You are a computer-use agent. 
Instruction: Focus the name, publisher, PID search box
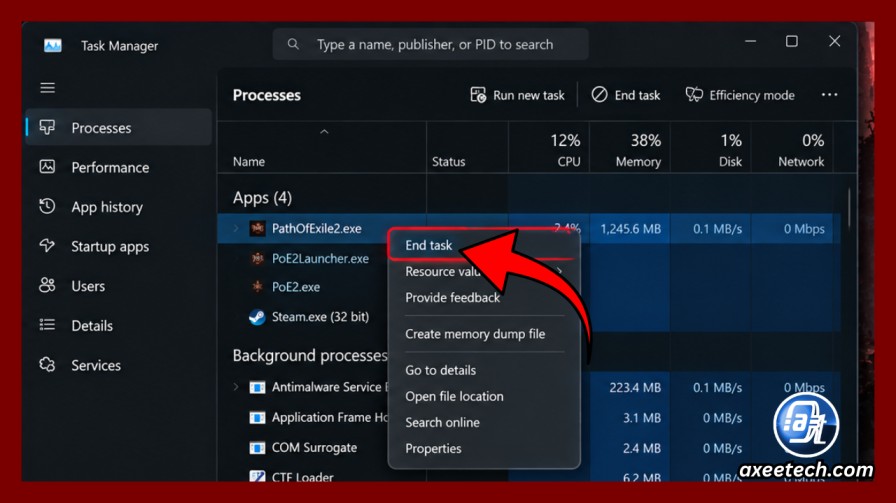click(x=430, y=44)
